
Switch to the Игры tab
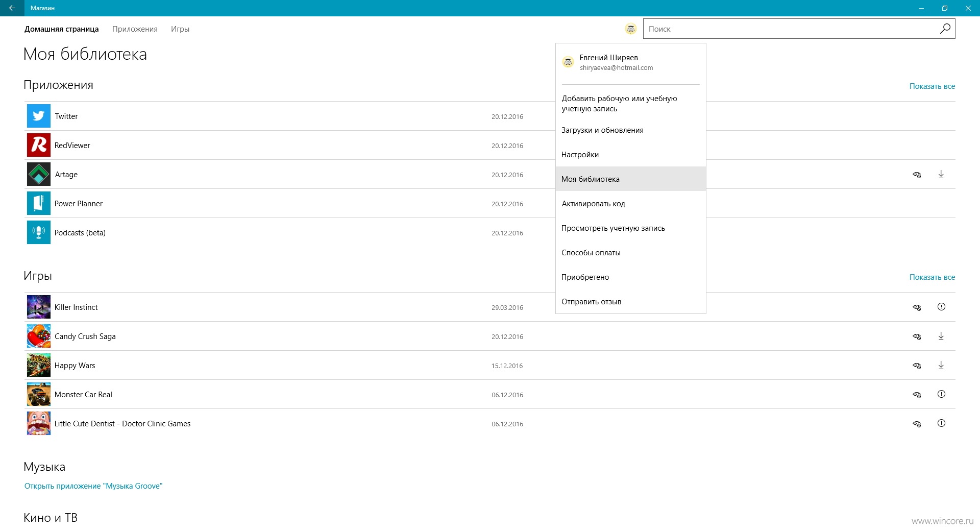point(180,29)
